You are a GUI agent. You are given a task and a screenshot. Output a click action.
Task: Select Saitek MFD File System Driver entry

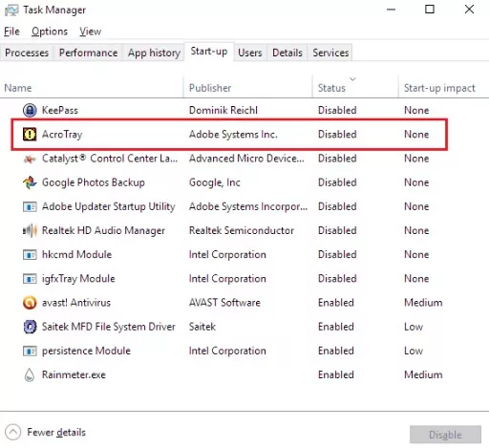pos(109,327)
